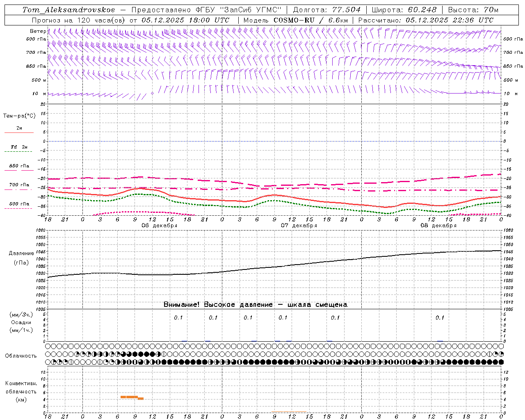Click the 850 гПа legend entry under Тем-ра

[19, 167]
